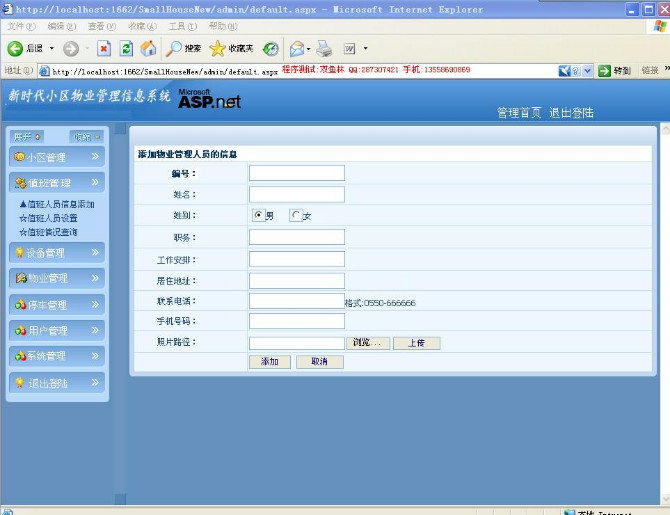Click the 设备管理 lightbulb icon
This screenshot has width=670, height=515.
[20, 253]
